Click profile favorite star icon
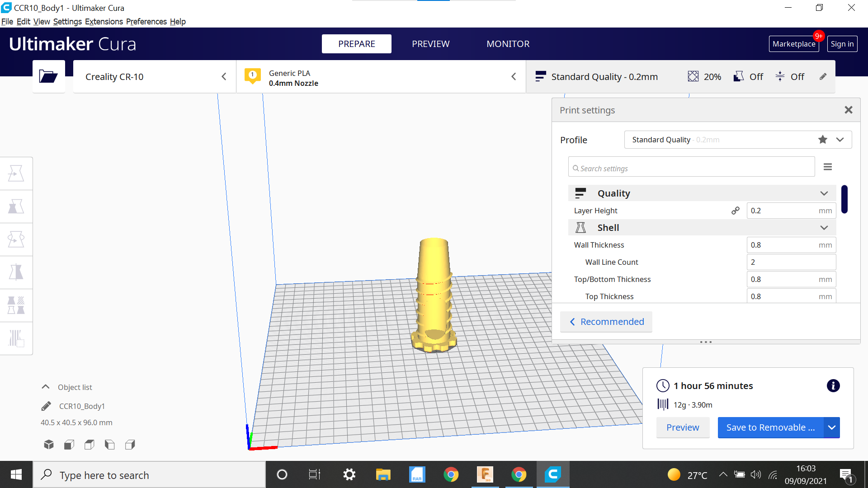868x488 pixels. point(823,140)
